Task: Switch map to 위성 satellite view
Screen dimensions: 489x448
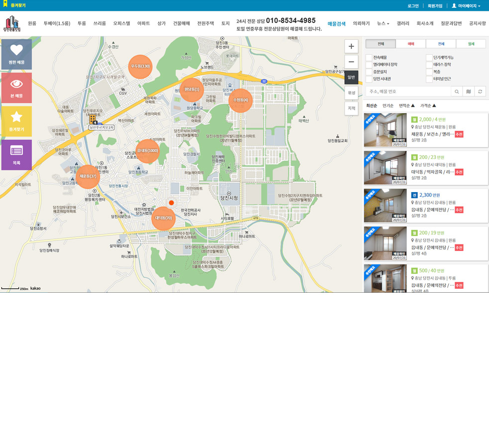Action: click(351, 93)
